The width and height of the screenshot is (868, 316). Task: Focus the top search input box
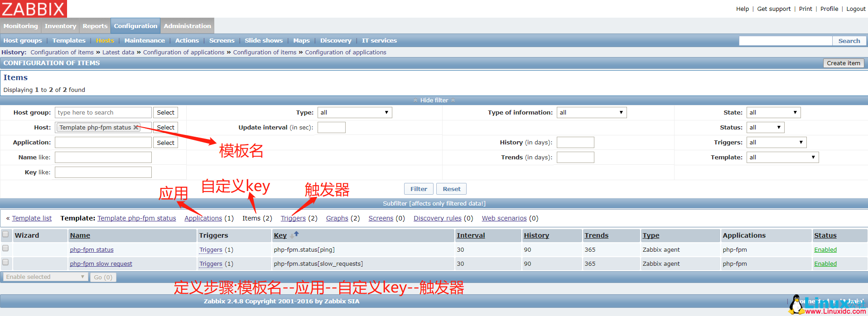[786, 41]
